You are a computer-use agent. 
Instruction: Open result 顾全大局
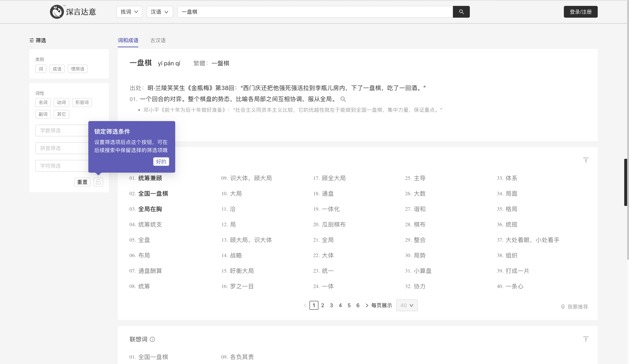click(334, 178)
